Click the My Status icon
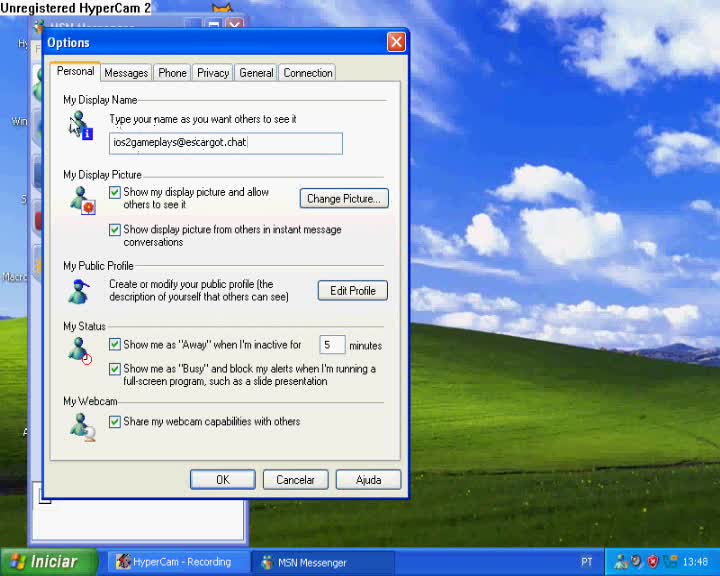Image resolution: width=720 pixels, height=576 pixels. point(80,350)
